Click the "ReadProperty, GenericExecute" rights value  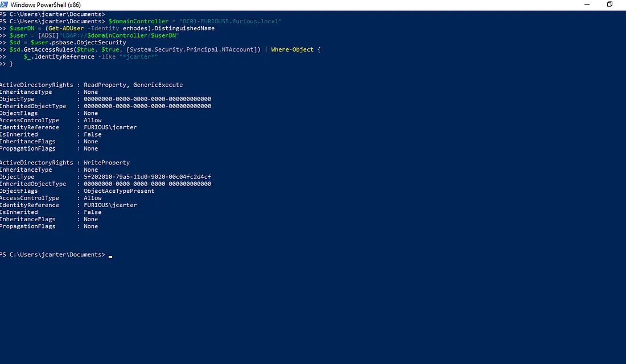click(x=133, y=85)
